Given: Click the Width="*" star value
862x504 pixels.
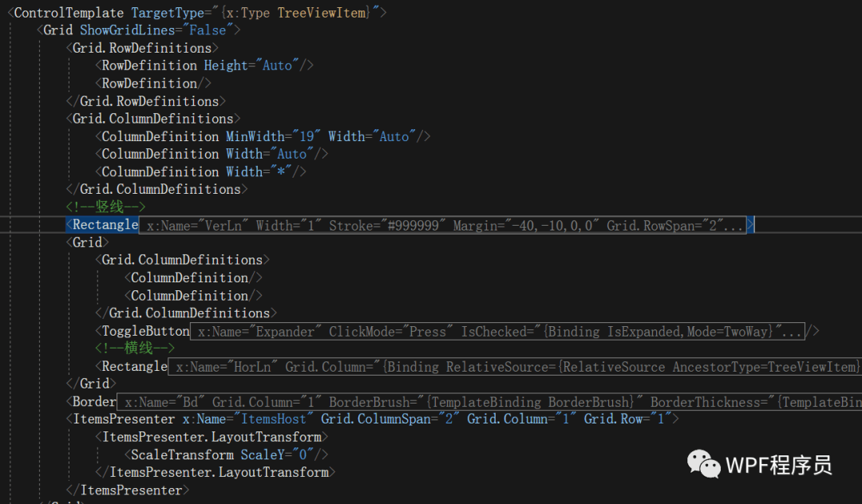Looking at the screenshot, I should 281,171.
